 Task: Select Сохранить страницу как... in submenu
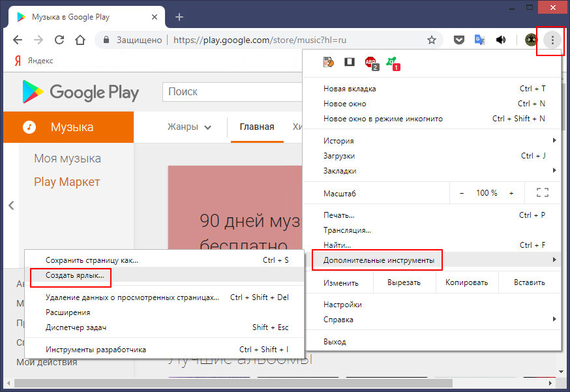tap(164, 260)
